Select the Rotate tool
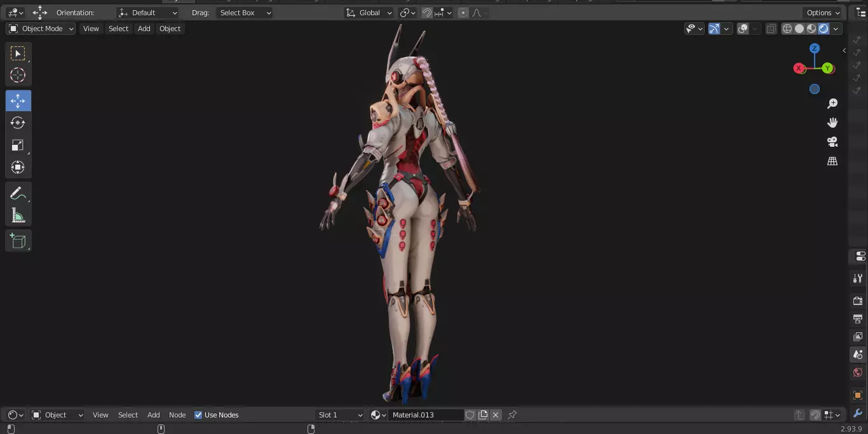This screenshot has width=868, height=434. tap(18, 123)
